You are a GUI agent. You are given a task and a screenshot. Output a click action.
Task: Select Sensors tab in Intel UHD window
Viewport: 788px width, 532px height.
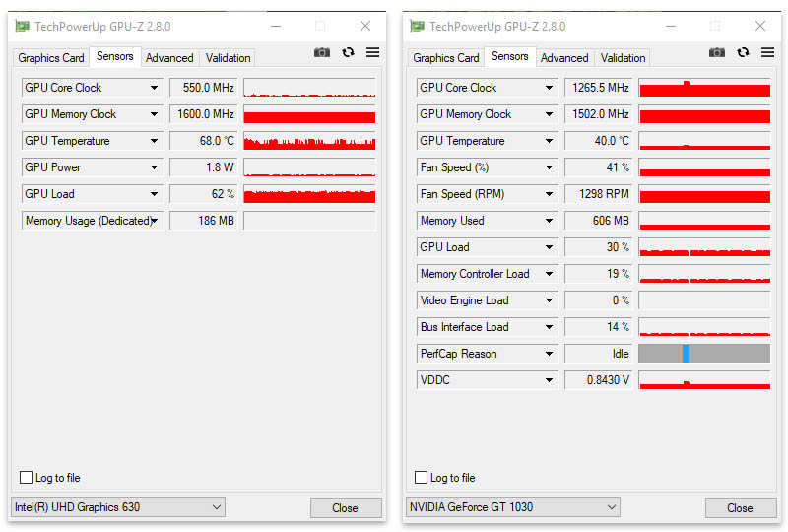[115, 56]
